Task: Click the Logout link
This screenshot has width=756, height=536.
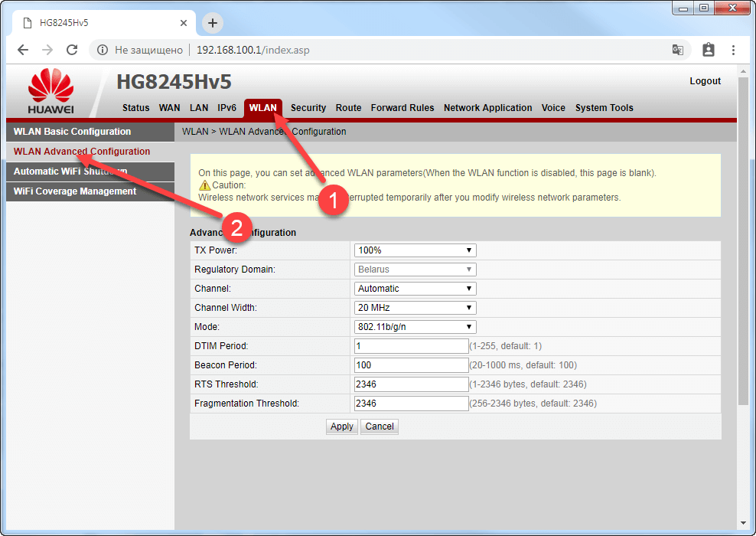Action: (704, 80)
